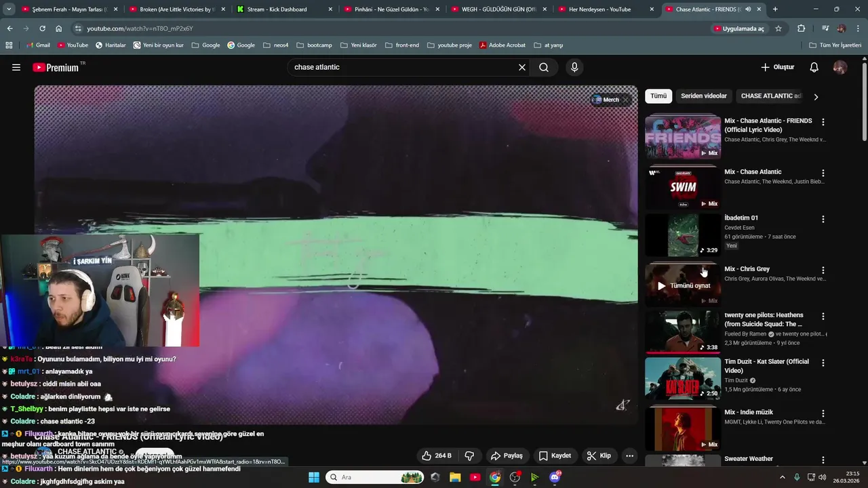Open options for Mix - Chase Atlantic FRIENDS
This screenshot has width=868, height=488.
click(823, 122)
